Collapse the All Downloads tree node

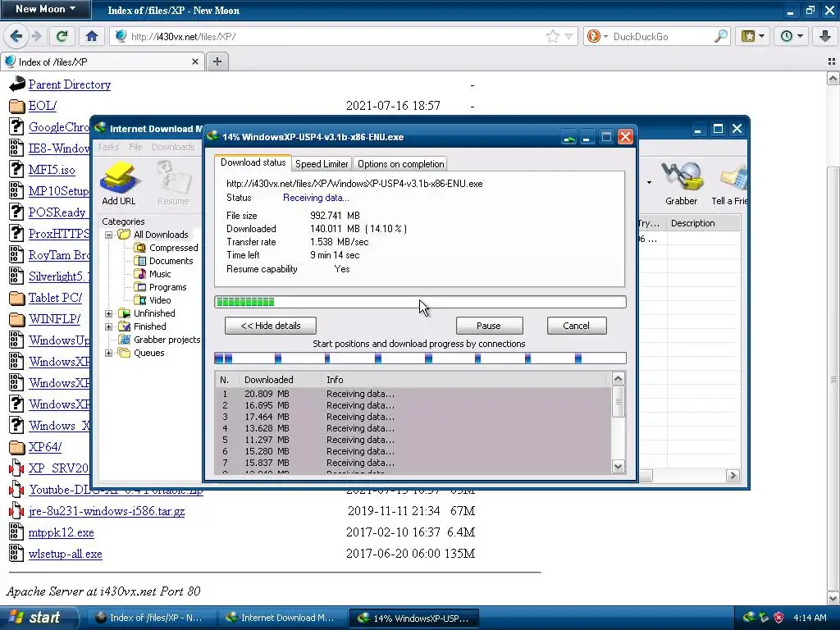pyautogui.click(x=109, y=235)
